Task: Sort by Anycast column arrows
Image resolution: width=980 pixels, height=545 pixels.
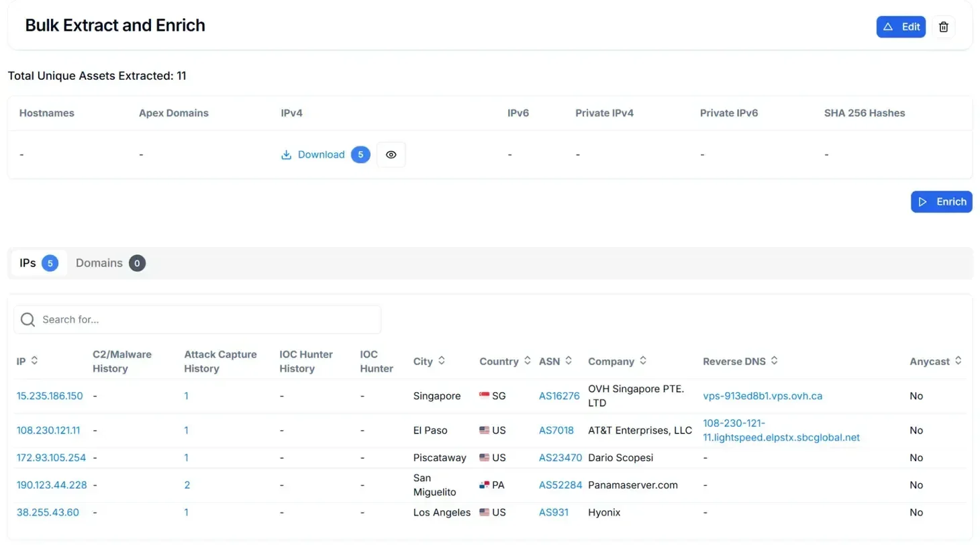Action: [959, 361]
